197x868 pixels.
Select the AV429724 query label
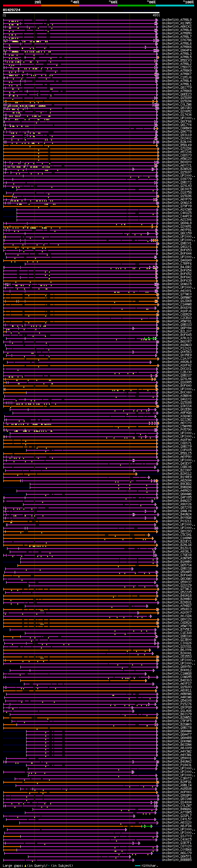(11, 10)
